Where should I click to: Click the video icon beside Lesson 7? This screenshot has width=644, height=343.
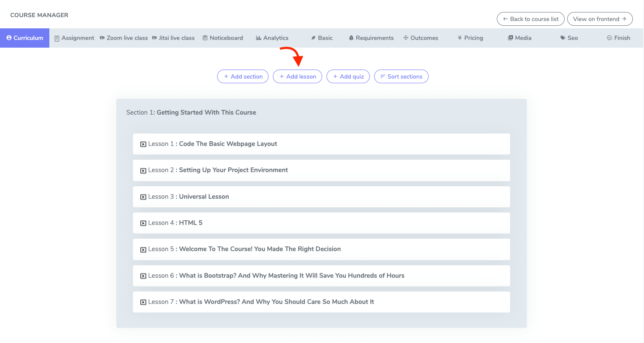pyautogui.click(x=143, y=302)
